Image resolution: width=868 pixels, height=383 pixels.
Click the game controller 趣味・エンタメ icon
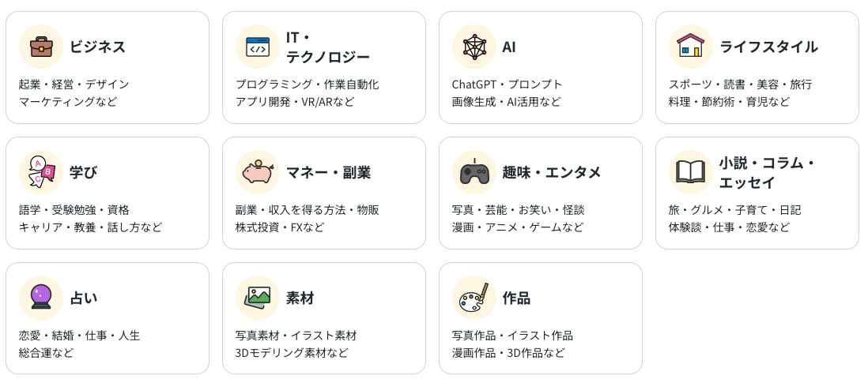(474, 172)
